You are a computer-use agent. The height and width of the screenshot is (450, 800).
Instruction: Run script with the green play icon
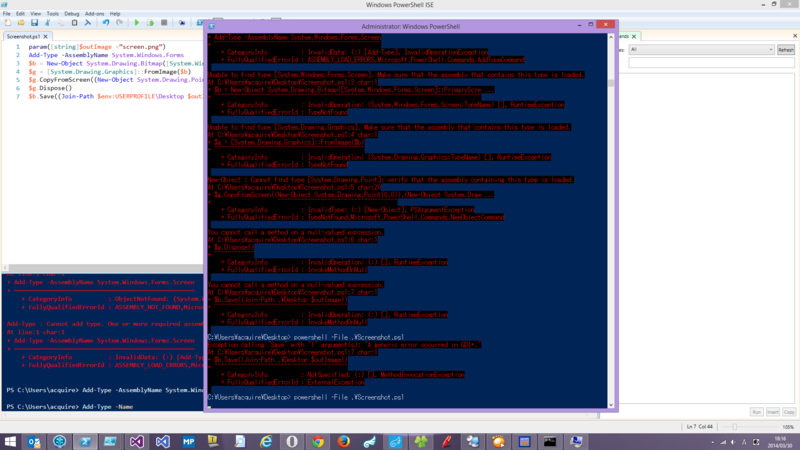point(137,22)
